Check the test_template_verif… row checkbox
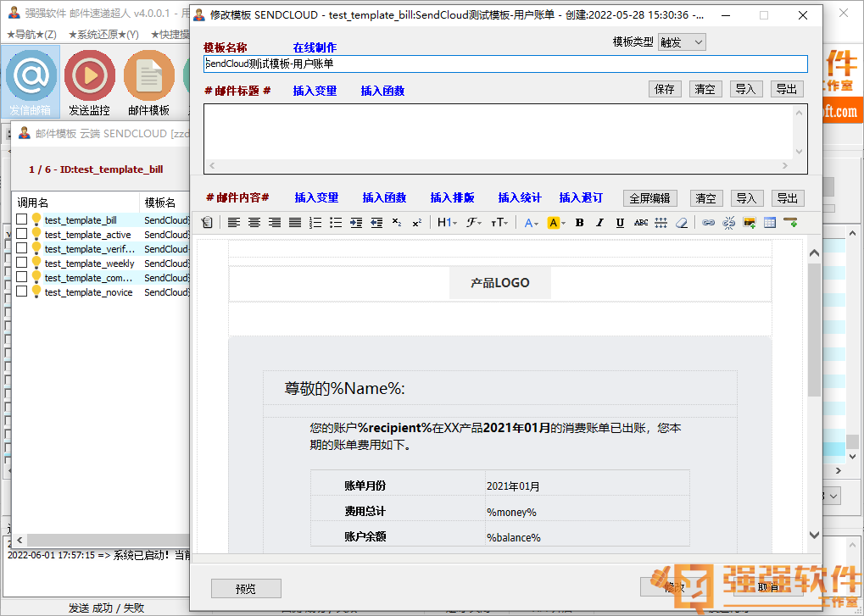Screen dimensions: 864x616 click(x=21, y=247)
